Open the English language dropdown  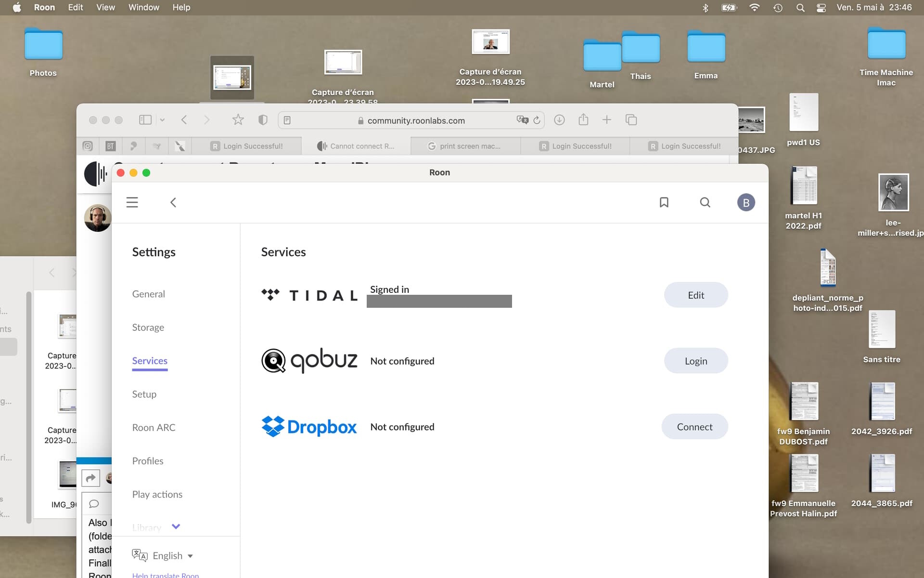tap(167, 556)
